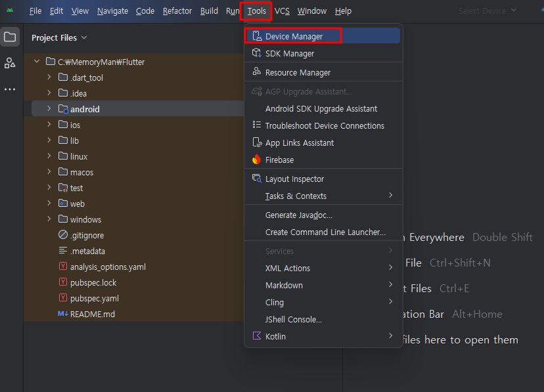Expand the ios folder arrow

[49, 124]
